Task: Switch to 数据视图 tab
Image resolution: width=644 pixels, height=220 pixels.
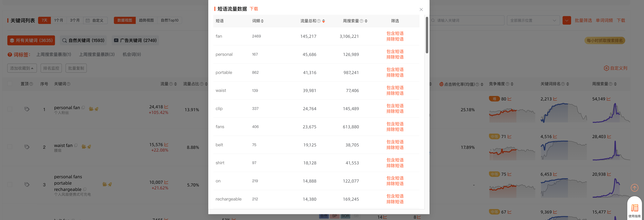Action: (124, 20)
